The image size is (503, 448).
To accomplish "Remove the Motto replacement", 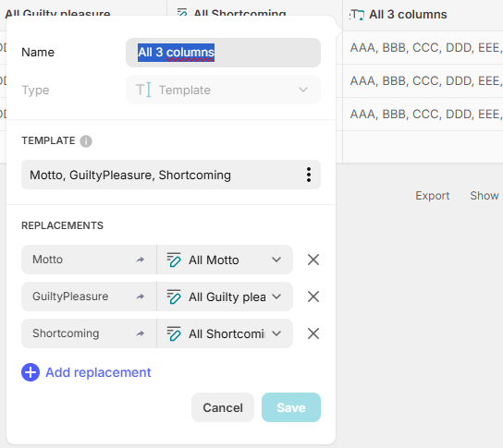I will 313,260.
